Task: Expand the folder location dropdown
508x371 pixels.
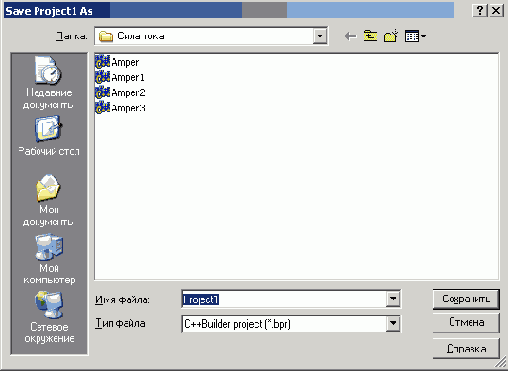Action: point(320,36)
